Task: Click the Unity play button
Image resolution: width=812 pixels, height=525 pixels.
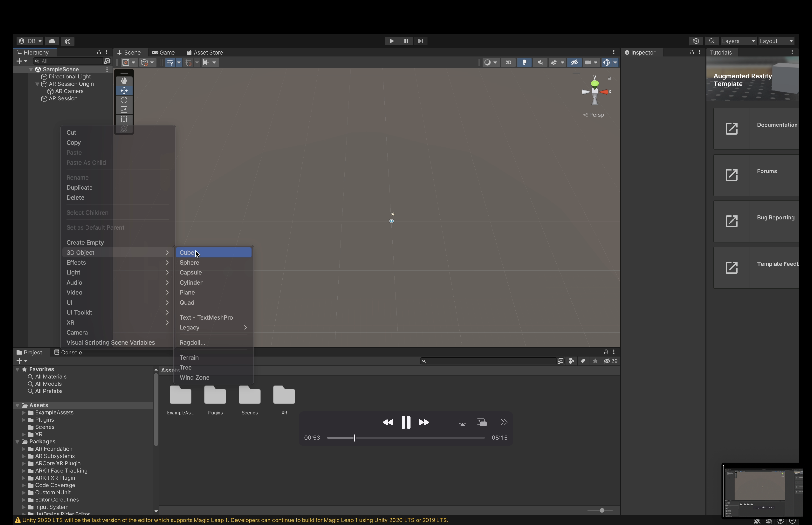Action: click(391, 41)
